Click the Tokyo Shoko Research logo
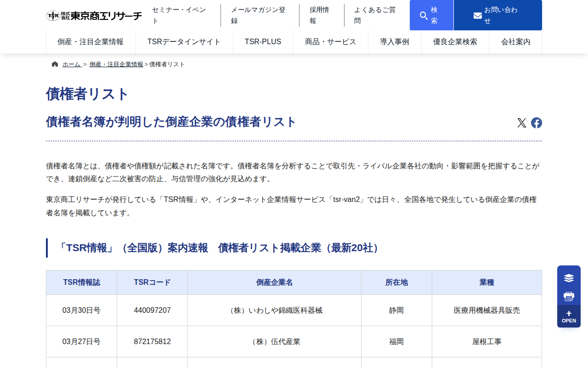 pyautogui.click(x=94, y=16)
